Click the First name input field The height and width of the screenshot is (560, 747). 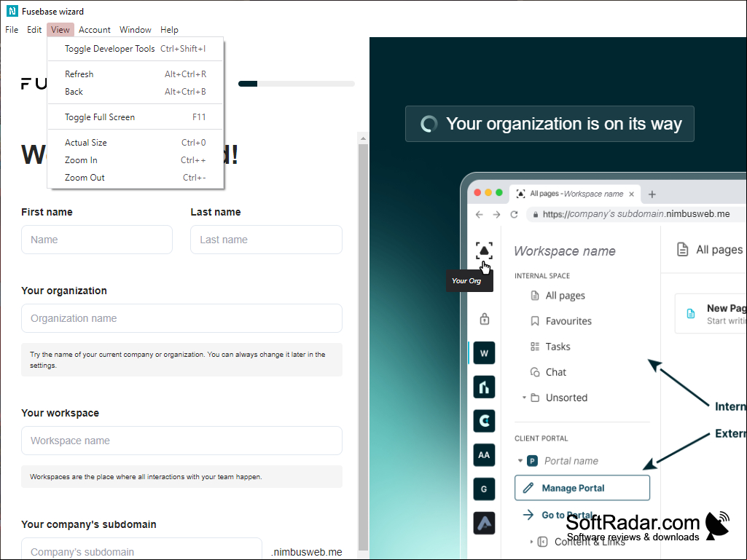[x=97, y=240]
